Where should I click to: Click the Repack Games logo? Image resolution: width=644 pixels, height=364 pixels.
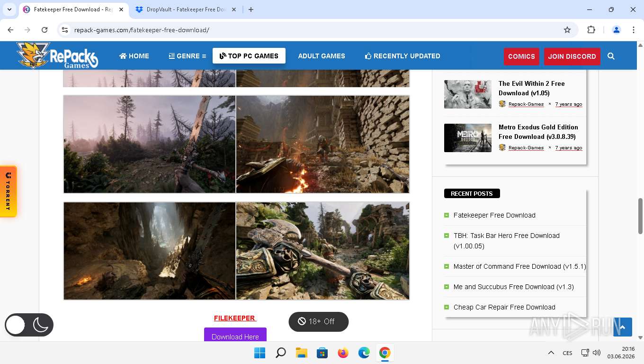57,55
